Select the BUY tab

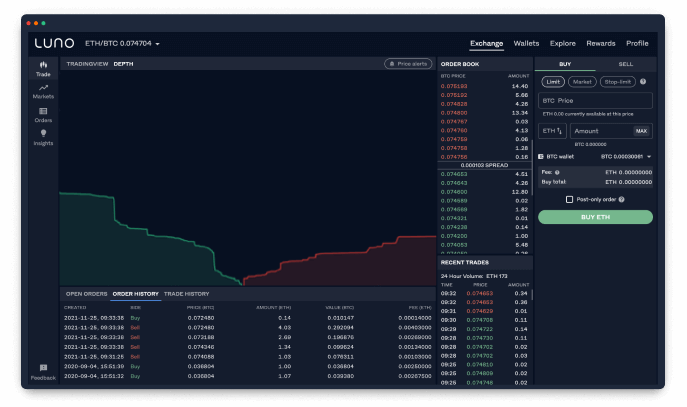(565, 64)
